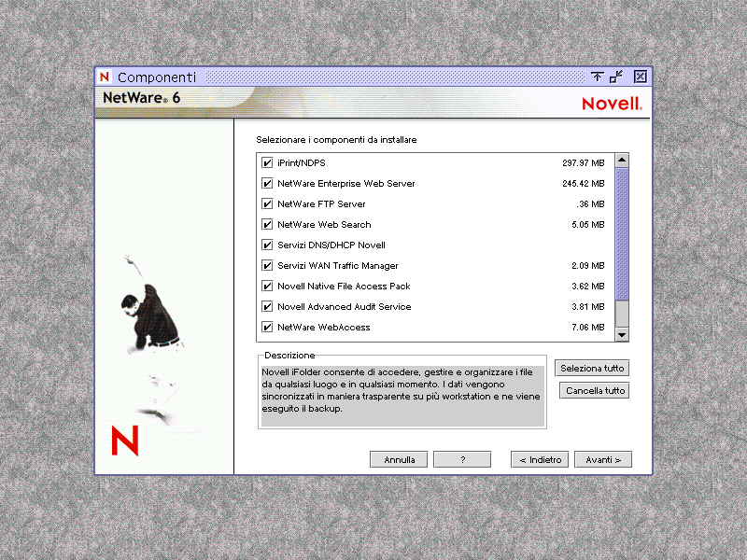Uncheck NetWare Enterprise Web Server checkbox

(267, 183)
